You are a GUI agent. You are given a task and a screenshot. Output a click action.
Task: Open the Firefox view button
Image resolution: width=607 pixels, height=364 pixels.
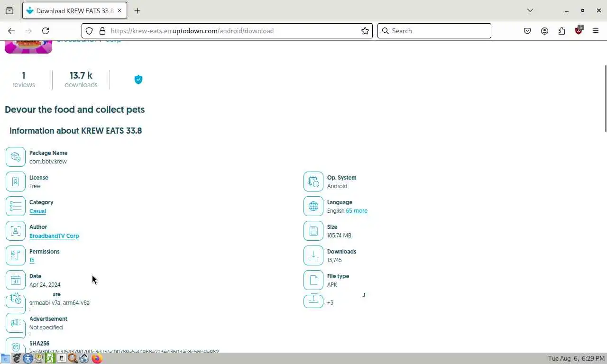pyautogui.click(x=9, y=10)
